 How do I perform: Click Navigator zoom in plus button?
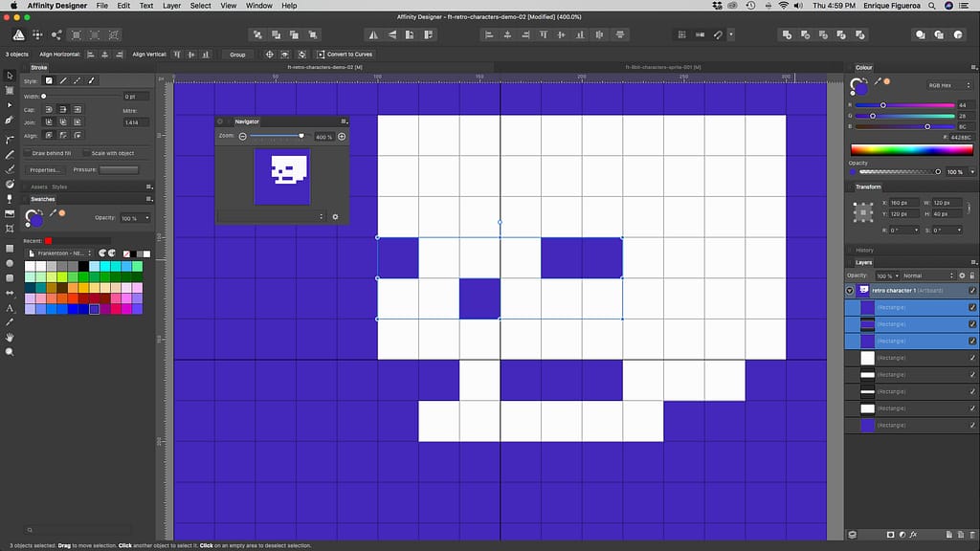click(x=342, y=136)
